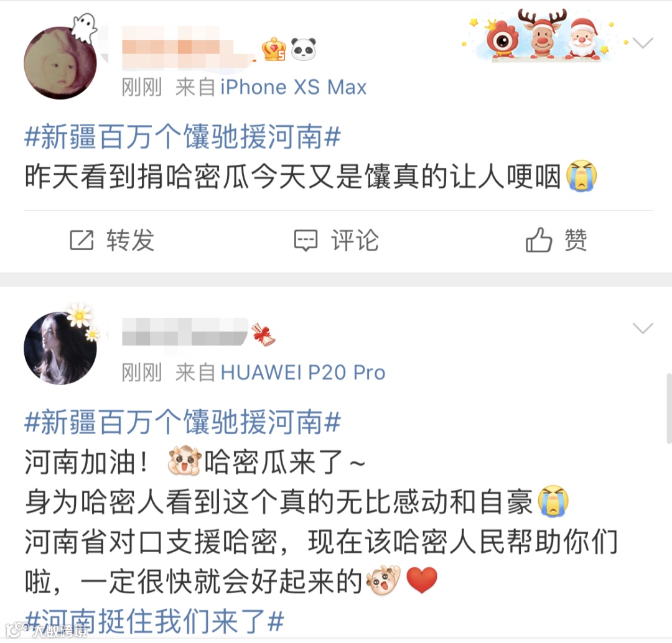This screenshot has height=643, width=672.
Task: Expand first post's chevron options menu
Action: tap(643, 42)
